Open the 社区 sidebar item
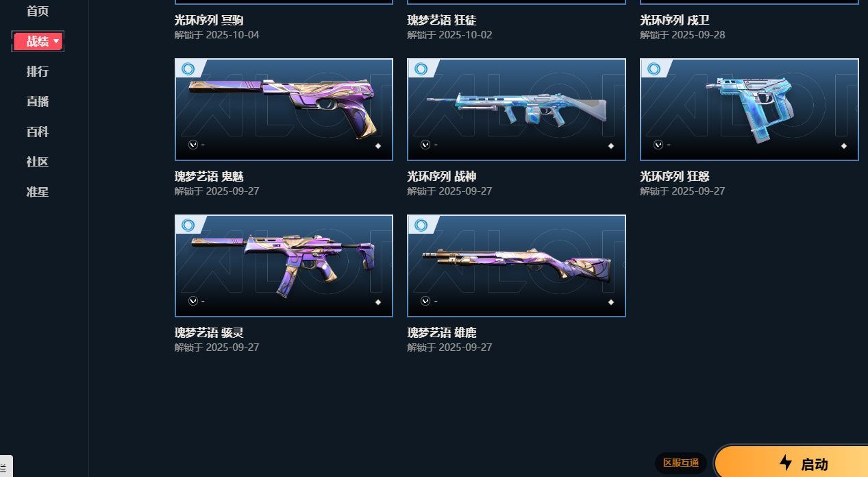 tap(38, 162)
